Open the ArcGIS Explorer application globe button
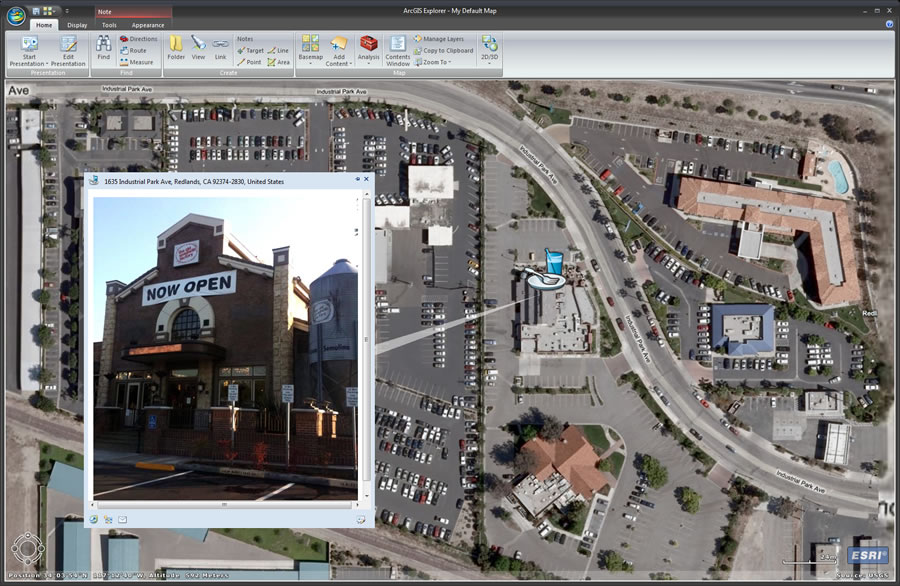Screen dimensions: 900x586 [x=16, y=16]
